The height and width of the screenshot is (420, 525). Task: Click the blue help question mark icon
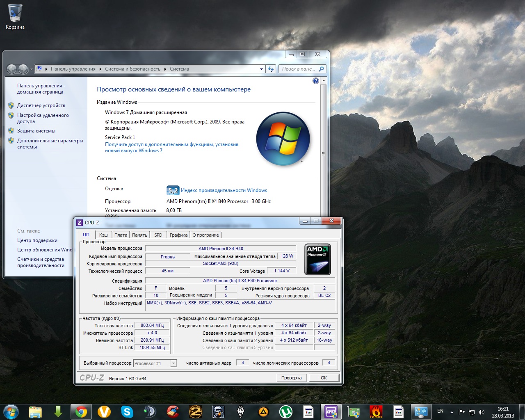(315, 81)
